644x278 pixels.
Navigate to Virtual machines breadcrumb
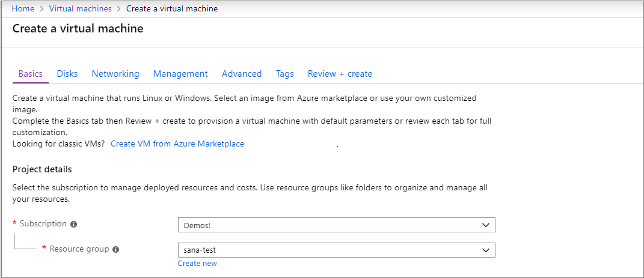coord(80,9)
